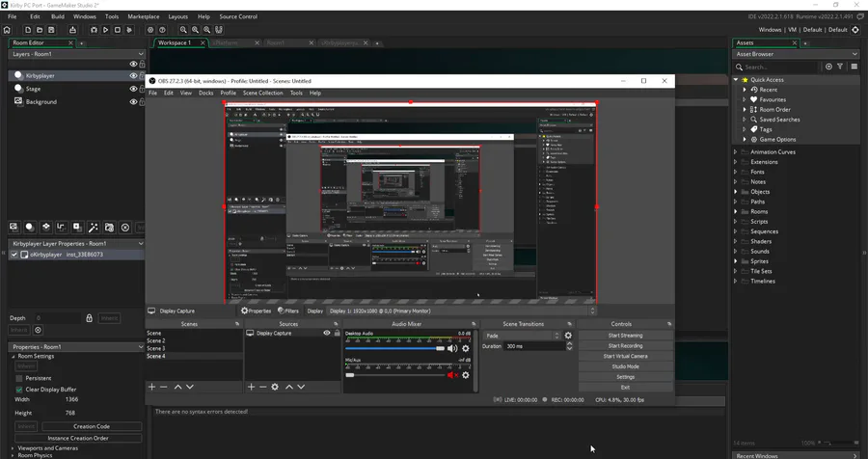Mute Desktop Audio speaker icon in OBS
Viewport: 868px width, 459px height.
tap(452, 348)
